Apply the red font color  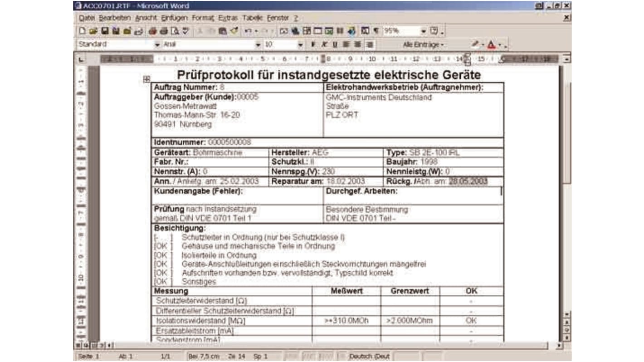pos(491,44)
